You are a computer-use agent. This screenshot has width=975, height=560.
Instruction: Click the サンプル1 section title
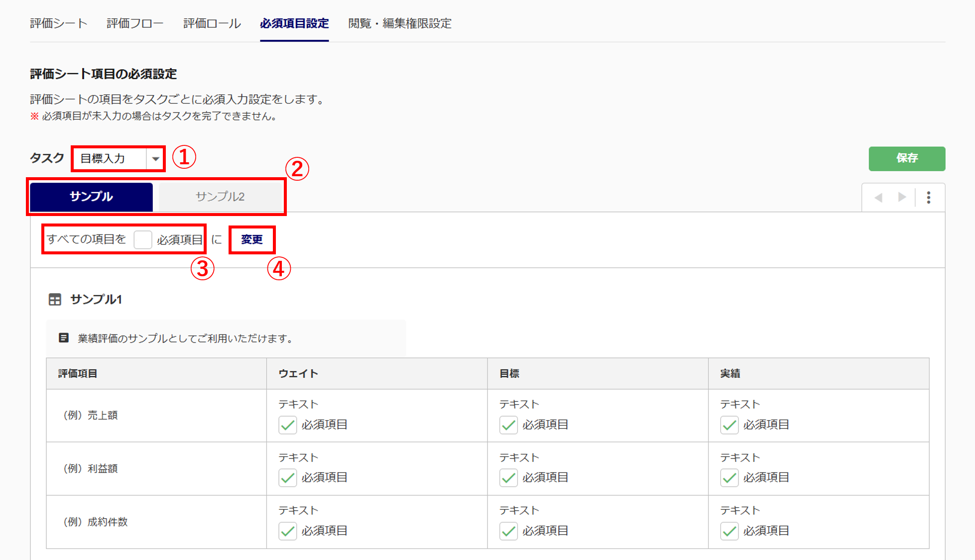(96, 299)
